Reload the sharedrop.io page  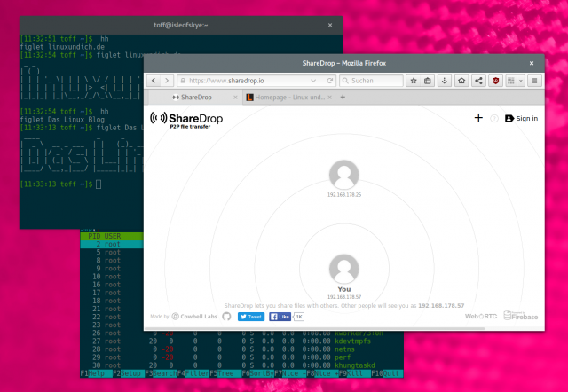(329, 81)
